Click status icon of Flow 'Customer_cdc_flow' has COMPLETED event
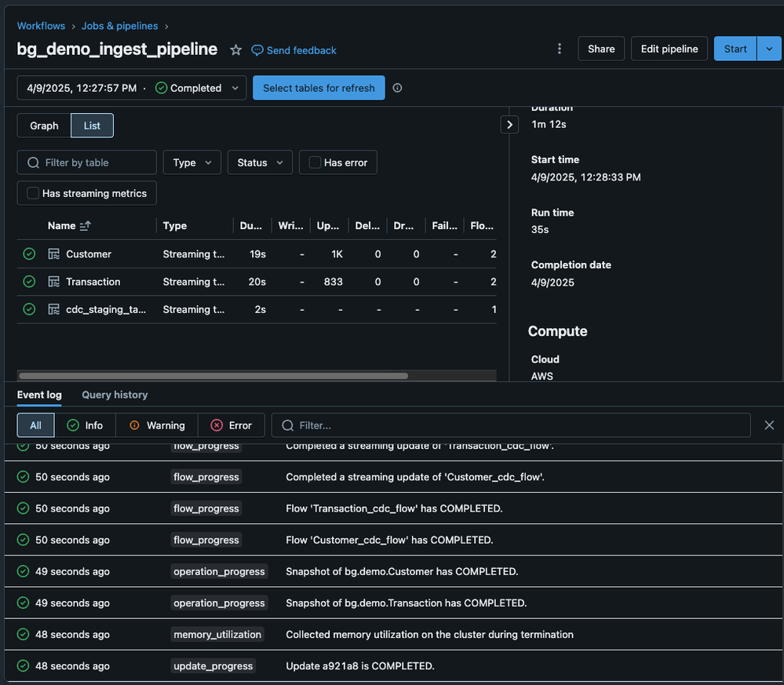784x685 pixels. tap(23, 540)
